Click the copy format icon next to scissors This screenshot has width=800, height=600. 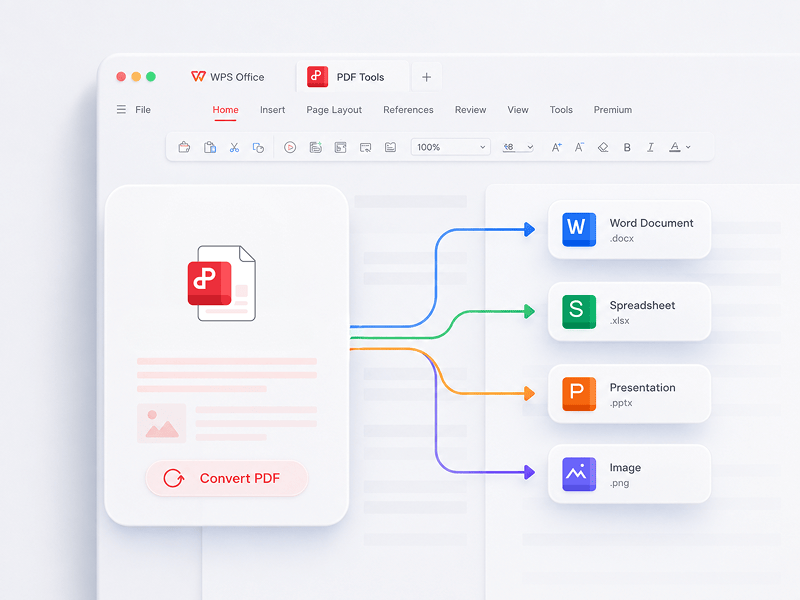click(258, 147)
